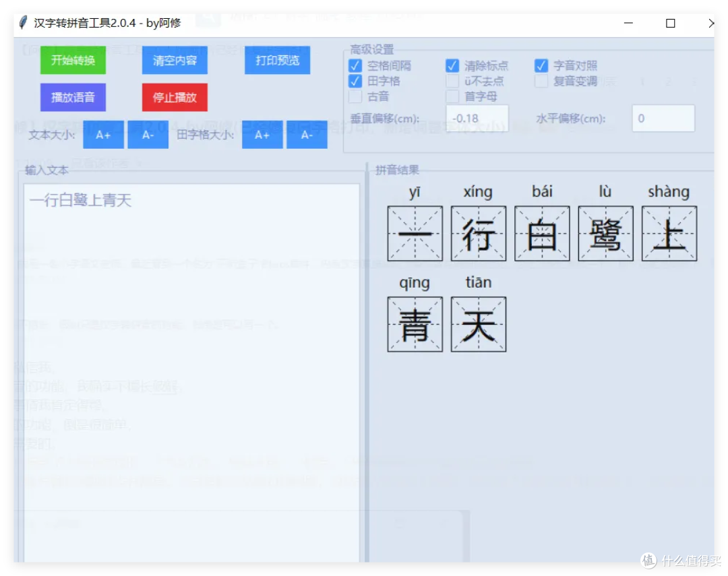Click the pinyin text qīng
The image size is (728, 576).
[x=415, y=283]
